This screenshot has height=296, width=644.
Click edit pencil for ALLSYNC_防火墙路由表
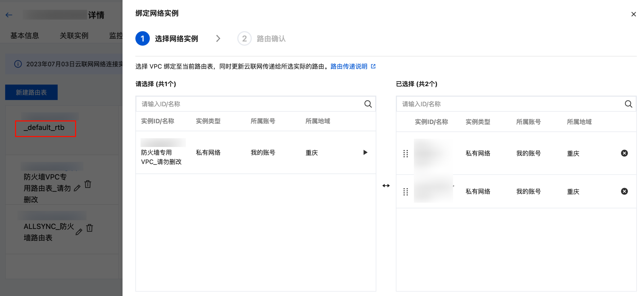tap(79, 232)
